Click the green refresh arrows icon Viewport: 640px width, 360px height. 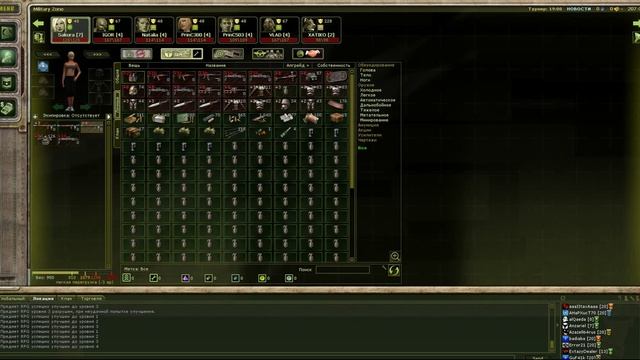[x=393, y=271]
